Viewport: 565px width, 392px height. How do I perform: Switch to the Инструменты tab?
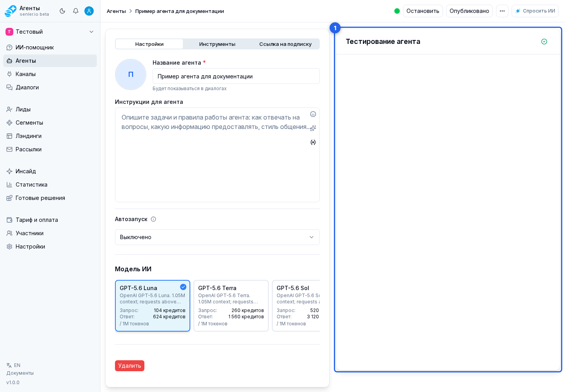click(217, 44)
